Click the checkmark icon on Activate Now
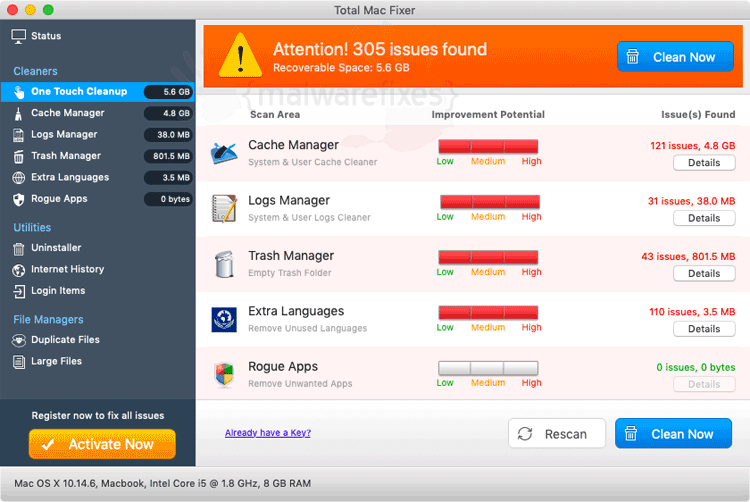 [x=47, y=445]
